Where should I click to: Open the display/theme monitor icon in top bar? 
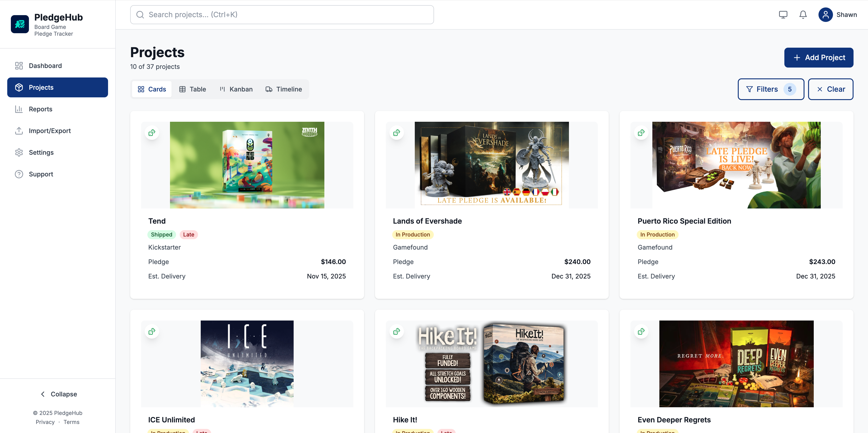[x=783, y=14]
